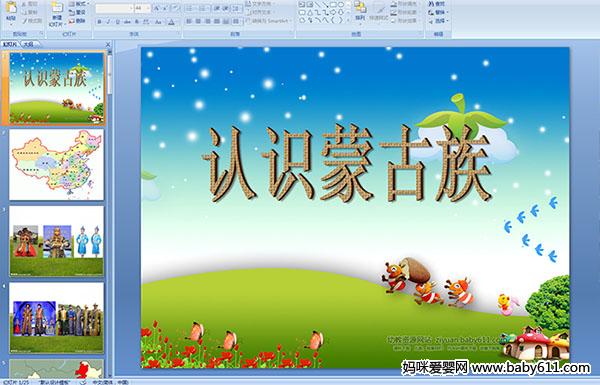This screenshot has width=600, height=385.
Task: Click the font color icon
Action: pos(171,22)
